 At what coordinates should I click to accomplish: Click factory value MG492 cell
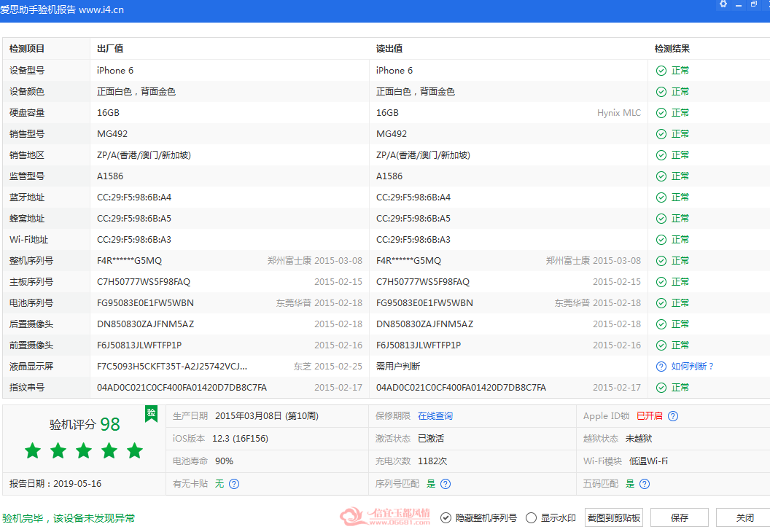(x=112, y=134)
